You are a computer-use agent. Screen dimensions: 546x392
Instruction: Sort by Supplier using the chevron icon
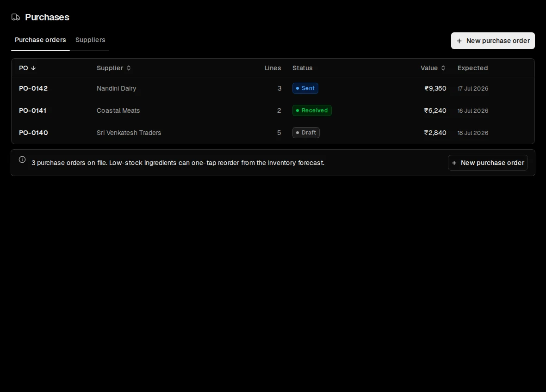point(129,68)
